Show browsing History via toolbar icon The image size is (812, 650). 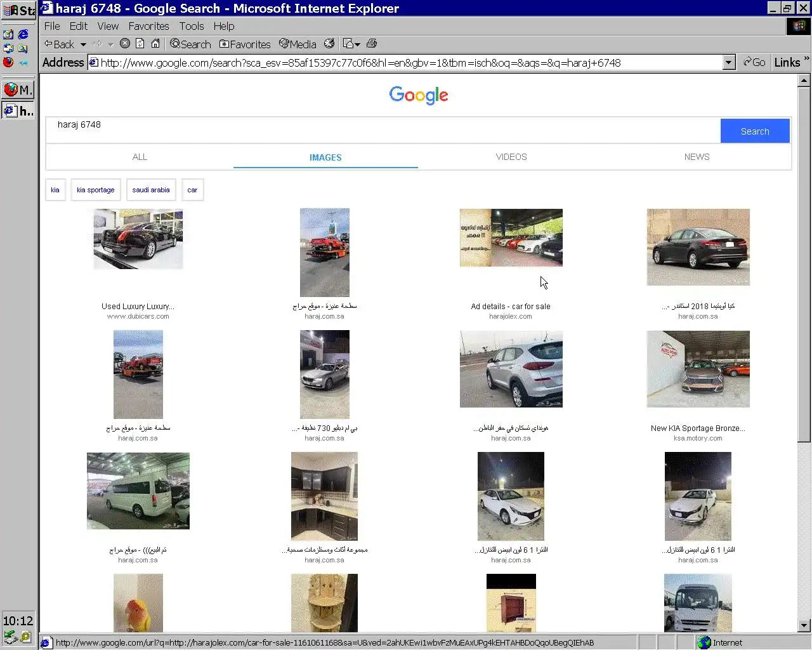coord(329,44)
